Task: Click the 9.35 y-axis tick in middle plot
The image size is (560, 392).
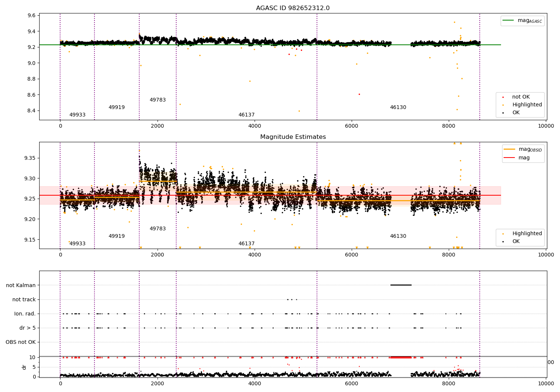Action: click(30, 158)
